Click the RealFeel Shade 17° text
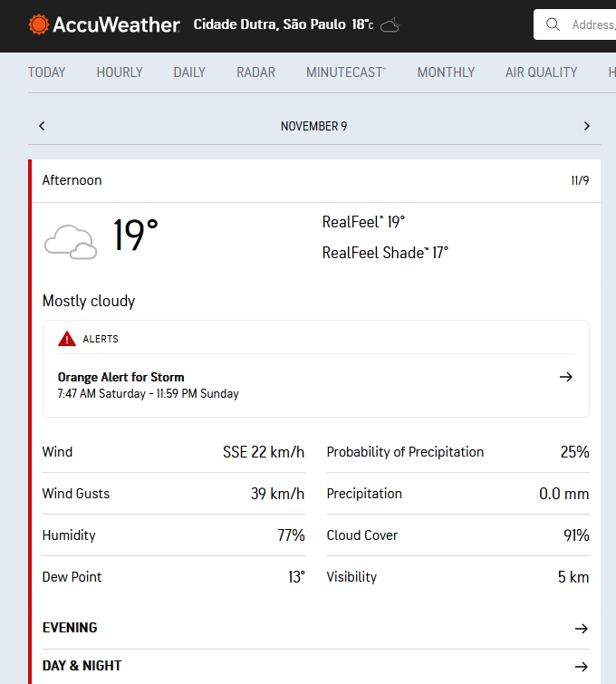Screen dimensions: 616x684 click(385, 253)
